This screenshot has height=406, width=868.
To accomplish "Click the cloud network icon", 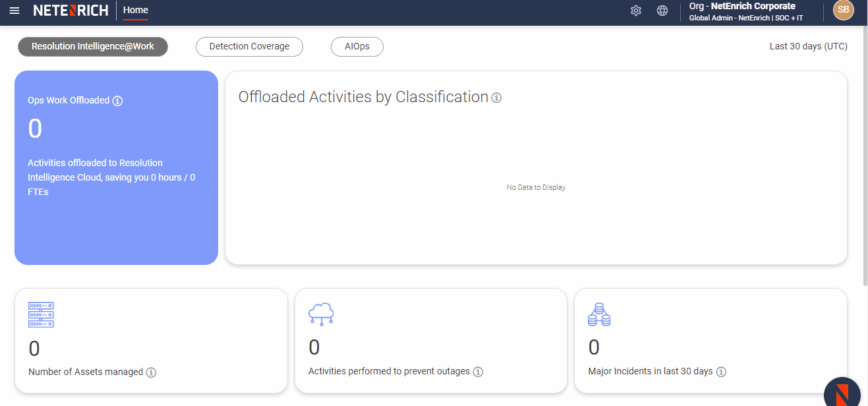I will pos(321,314).
